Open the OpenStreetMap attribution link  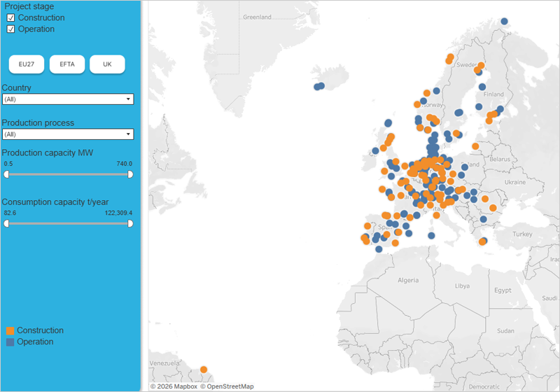coord(227,386)
